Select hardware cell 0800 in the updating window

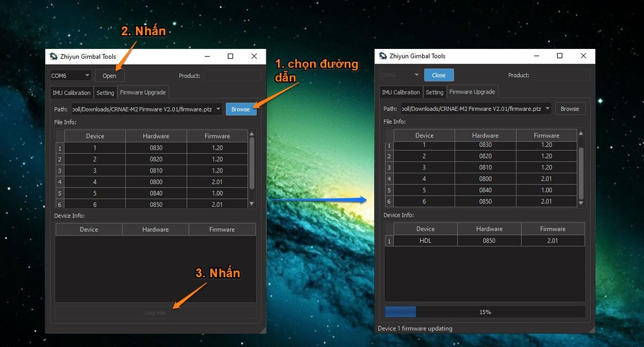click(485, 179)
